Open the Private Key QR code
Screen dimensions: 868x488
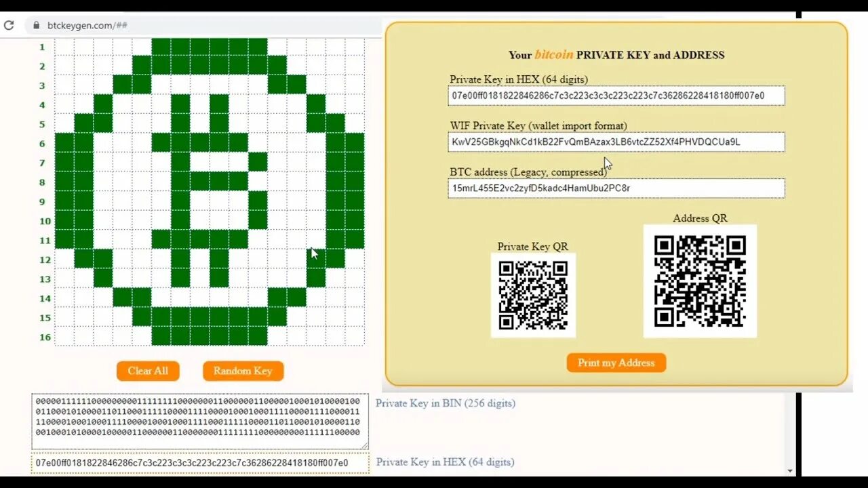[533, 295]
